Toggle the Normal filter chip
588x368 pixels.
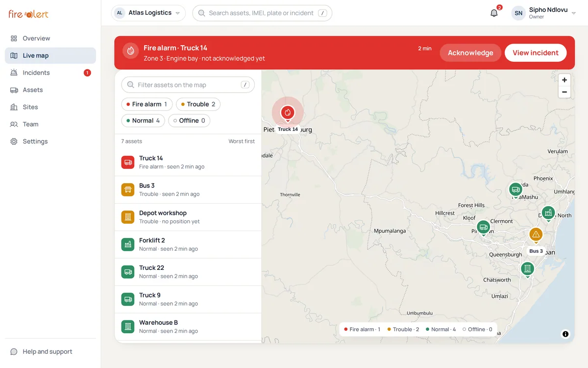coord(143,120)
